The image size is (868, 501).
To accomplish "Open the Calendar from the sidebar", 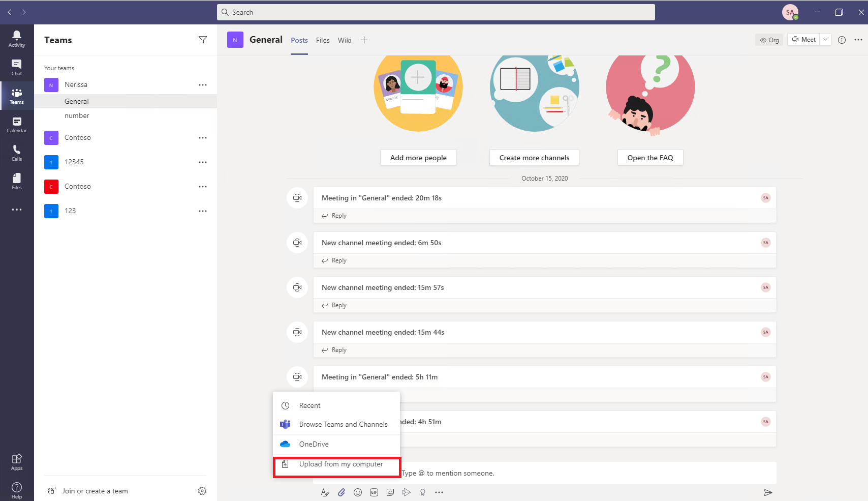I will [17, 124].
